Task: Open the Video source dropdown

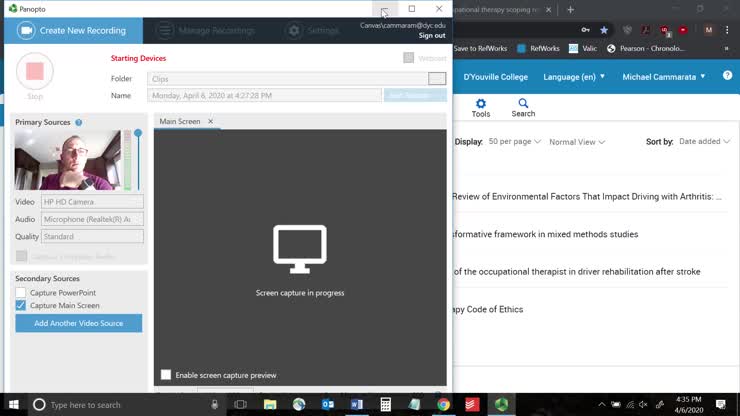Action: (x=92, y=202)
